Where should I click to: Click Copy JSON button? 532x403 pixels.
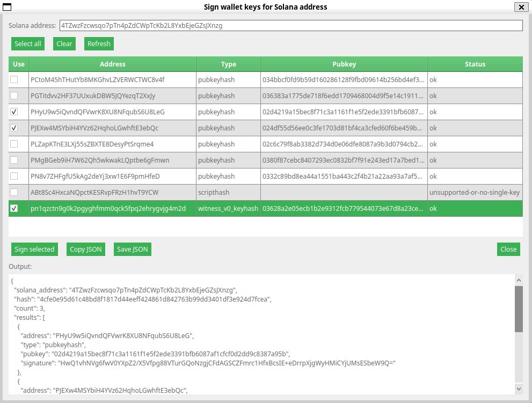click(x=85, y=250)
